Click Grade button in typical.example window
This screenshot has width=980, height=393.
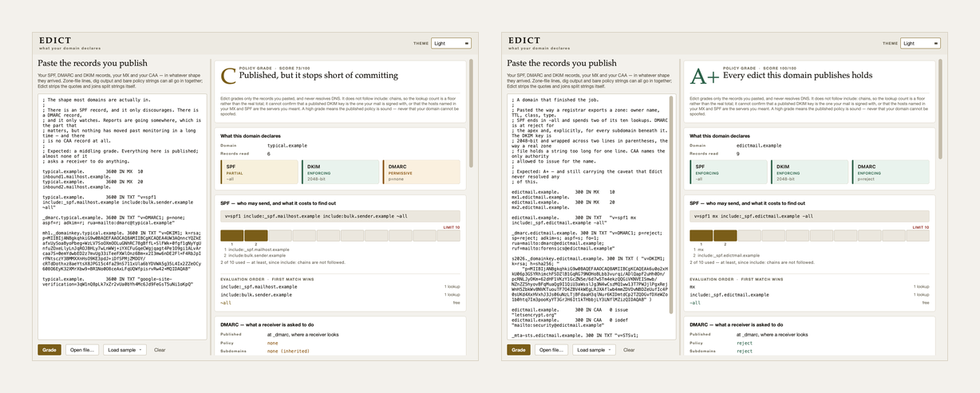[49, 350]
